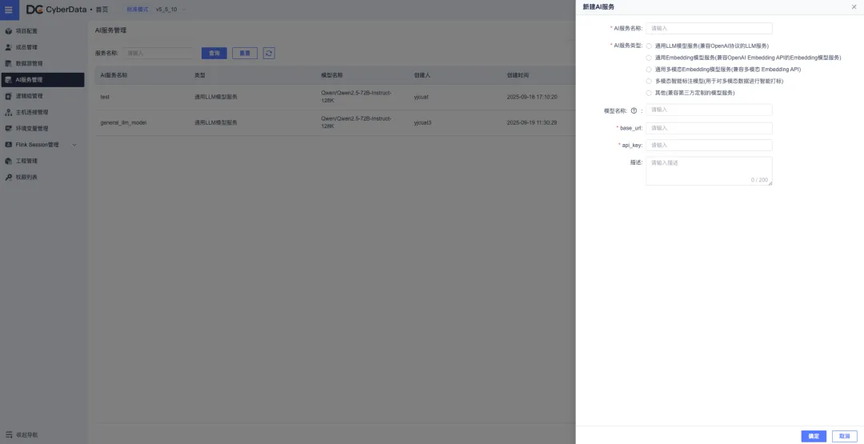Viewport: 864px width, 444px height.
Task: Expand the Flink Session管理 submenu chevron
Action: pyautogui.click(x=74, y=145)
